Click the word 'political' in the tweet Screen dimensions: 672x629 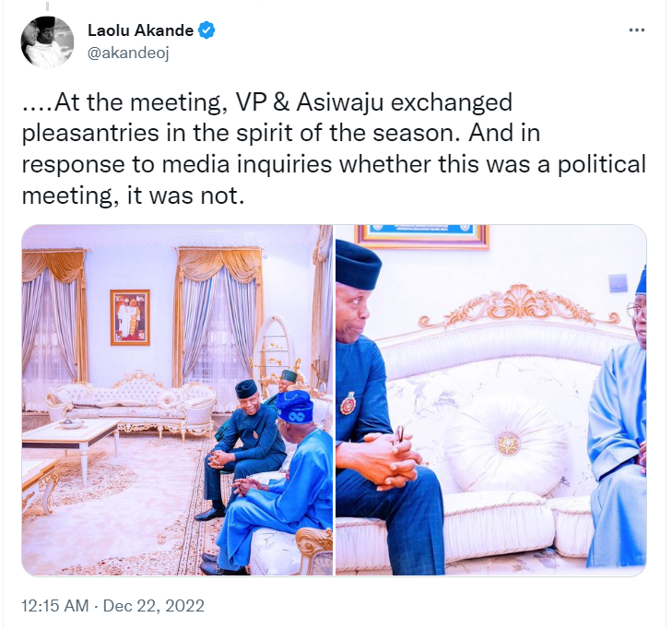601,165
